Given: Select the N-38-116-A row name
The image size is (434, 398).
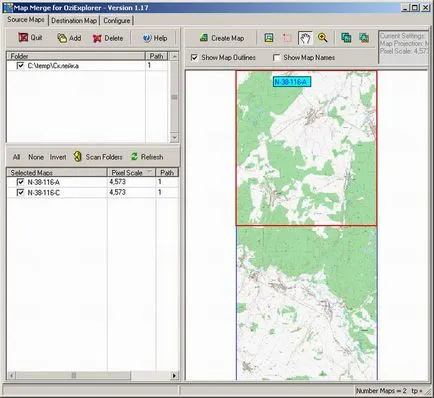Looking at the screenshot, I should 44,182.
